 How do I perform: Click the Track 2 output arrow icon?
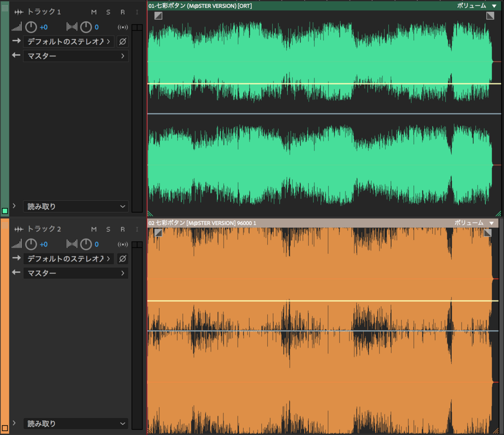pyautogui.click(x=16, y=273)
